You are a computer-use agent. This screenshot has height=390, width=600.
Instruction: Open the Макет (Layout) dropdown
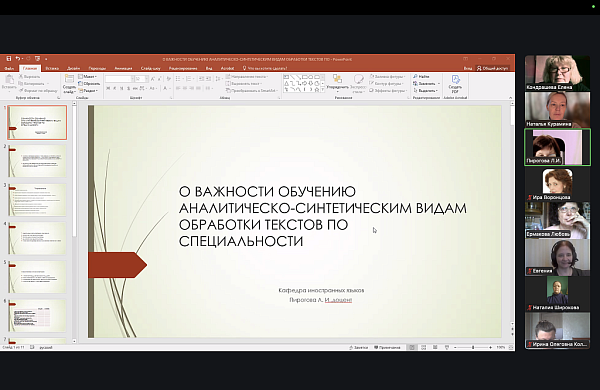click(x=88, y=77)
